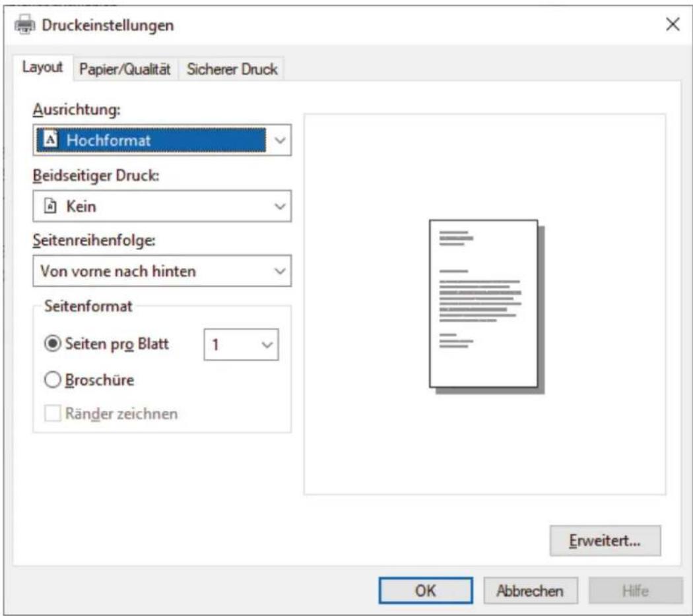
Task: Expand the Beidseitiger Druck dropdown
Action: pos(162,206)
